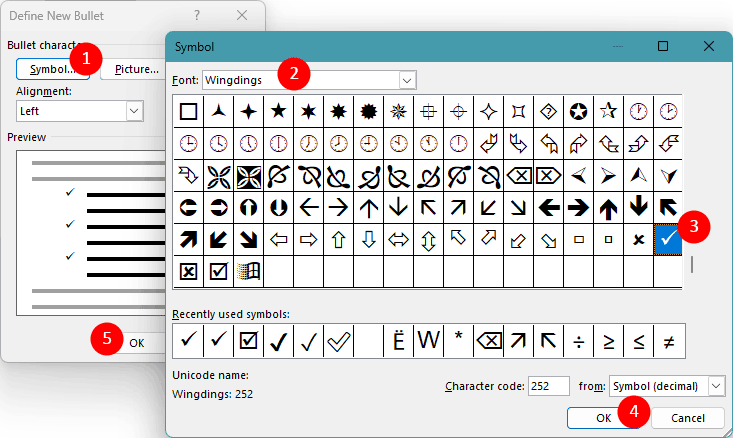Pick the checked box symbol in the last grid row
The image size is (733, 438).
218,271
